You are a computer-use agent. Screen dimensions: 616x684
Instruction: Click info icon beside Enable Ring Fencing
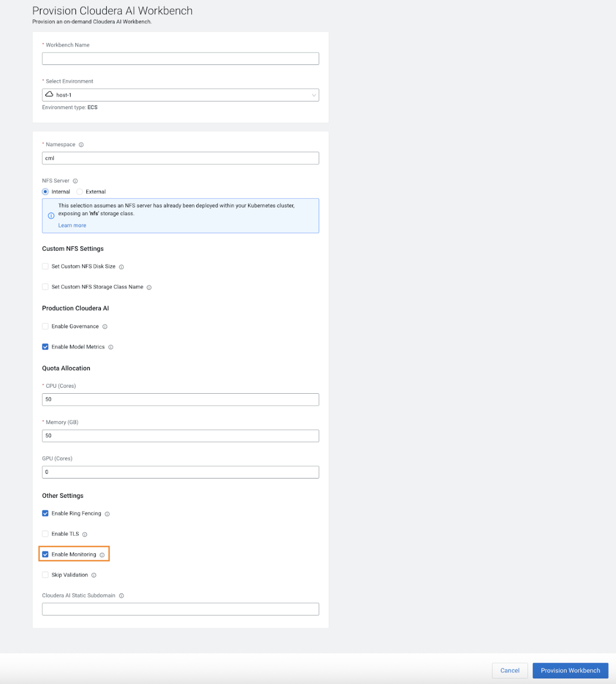[x=107, y=514]
